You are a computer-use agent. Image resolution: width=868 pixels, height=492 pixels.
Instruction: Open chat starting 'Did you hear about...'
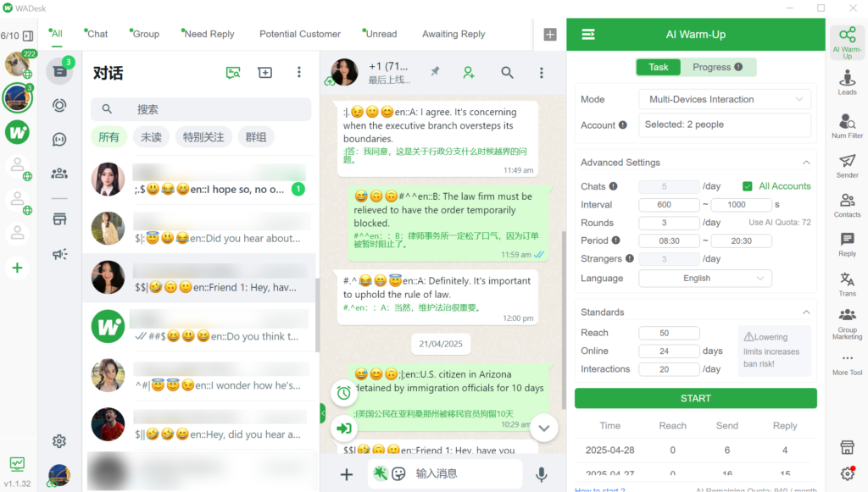(x=199, y=229)
